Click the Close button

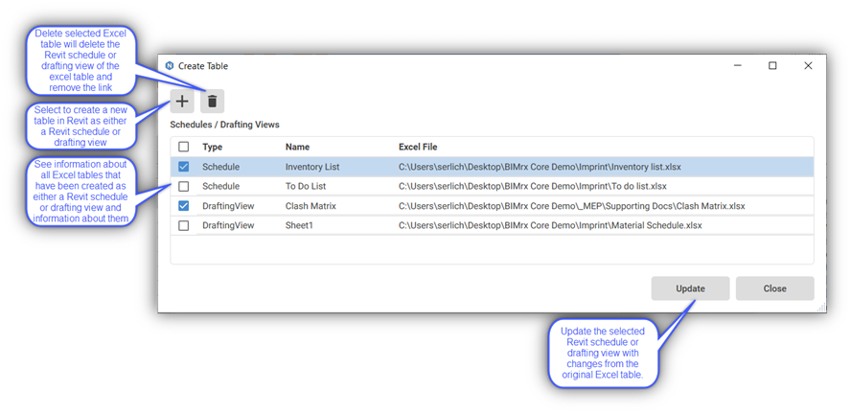(775, 288)
